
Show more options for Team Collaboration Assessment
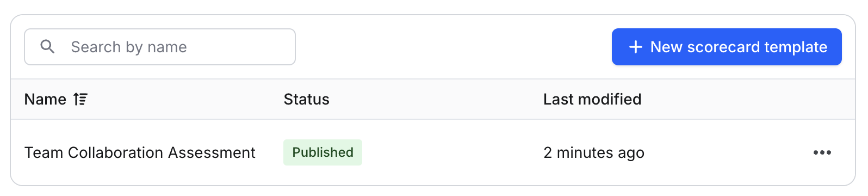tap(822, 152)
